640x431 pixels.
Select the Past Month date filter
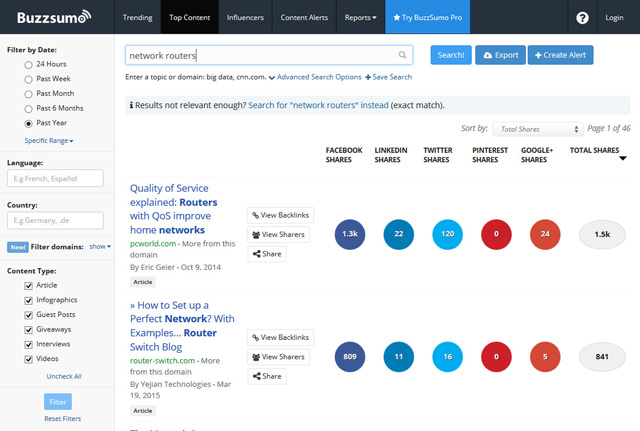pyautogui.click(x=28, y=94)
